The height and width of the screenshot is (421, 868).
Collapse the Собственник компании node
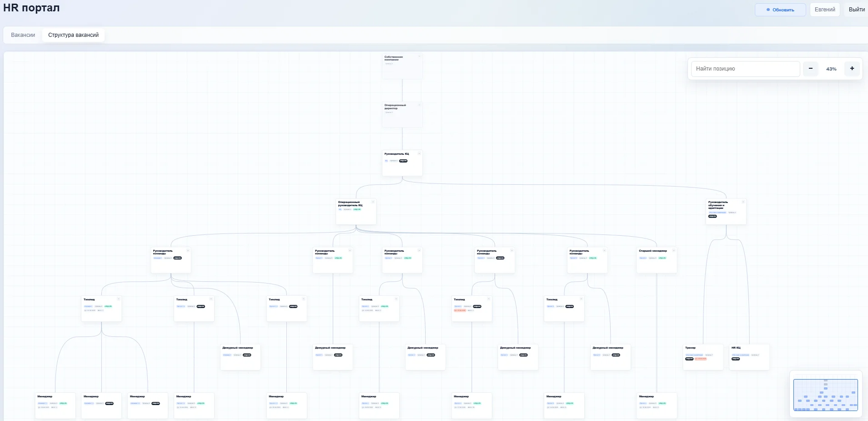pos(419,56)
